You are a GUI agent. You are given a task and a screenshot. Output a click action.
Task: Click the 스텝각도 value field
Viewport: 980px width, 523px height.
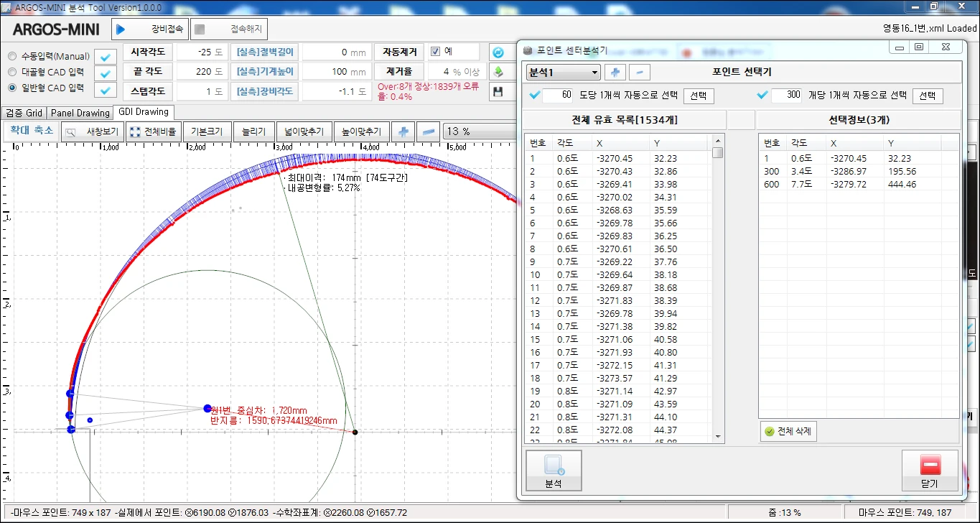(202, 92)
